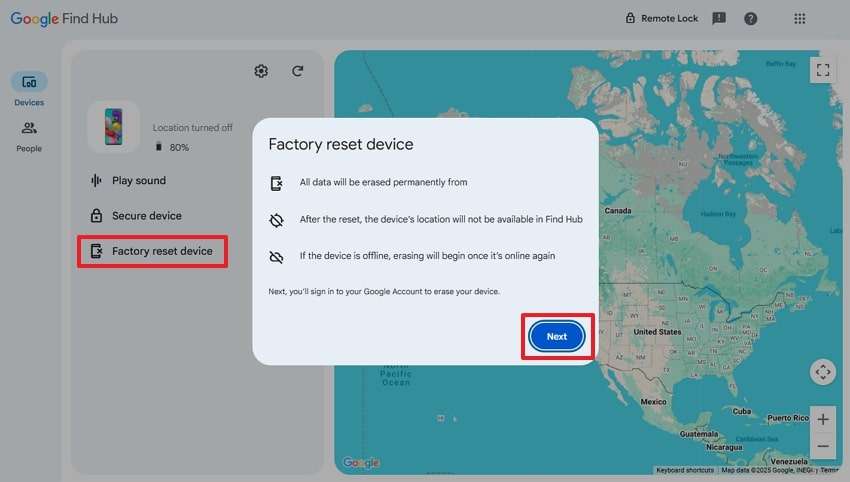The image size is (850, 482).
Task: Zoom out on the map
Action: pos(823,446)
